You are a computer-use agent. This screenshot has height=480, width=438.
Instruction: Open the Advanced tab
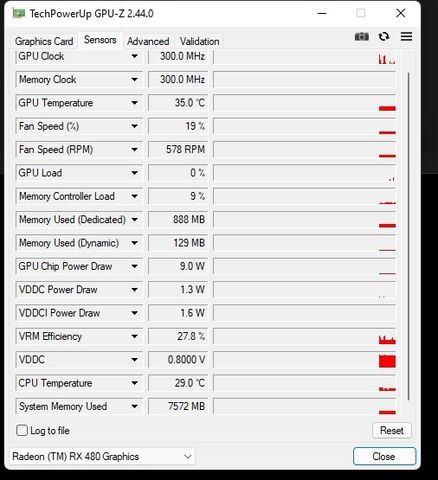point(148,41)
